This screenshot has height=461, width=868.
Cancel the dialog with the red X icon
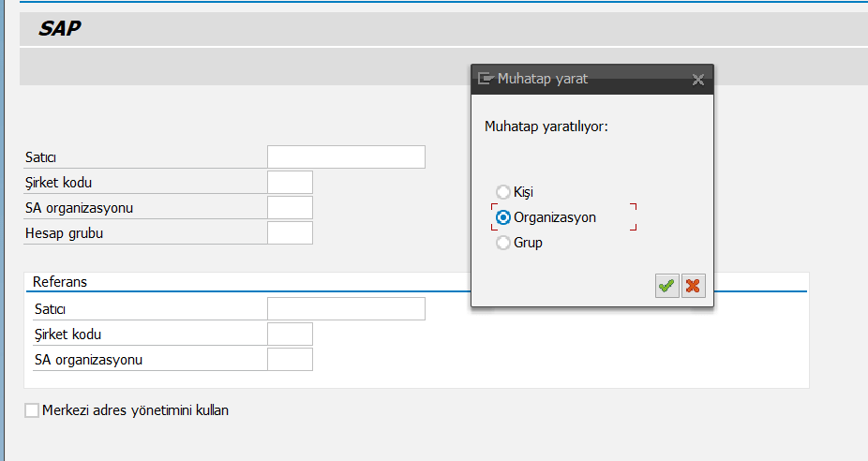[693, 286]
